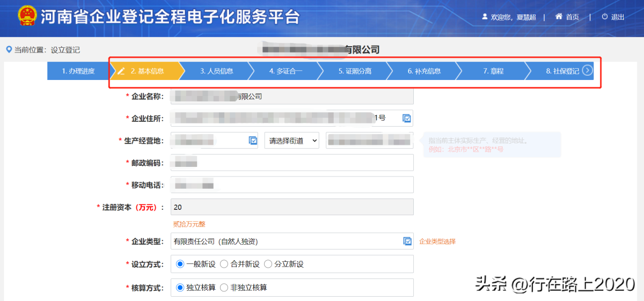Go to step 3. 人员信息

[216, 71]
